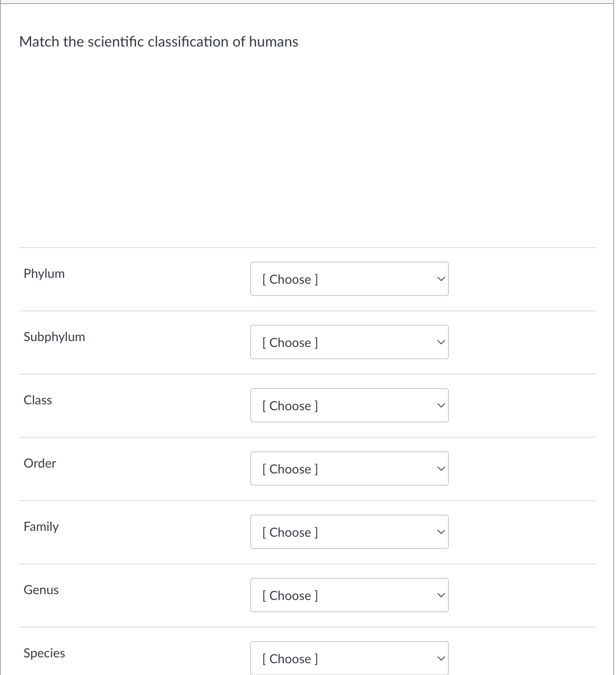Open the Subphylum [Choose] dropdown
Screen dimensions: 616x675
pyautogui.click(x=349, y=342)
